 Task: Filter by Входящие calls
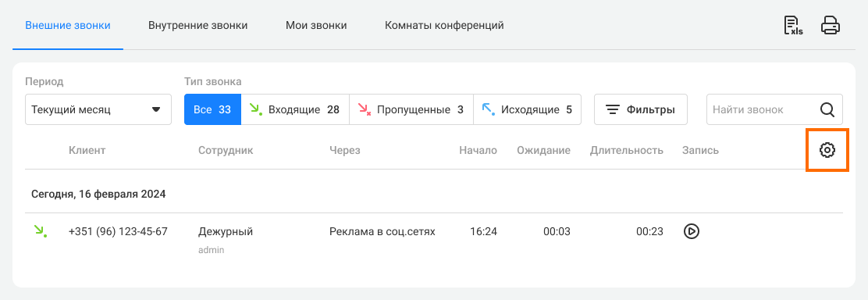[295, 110]
